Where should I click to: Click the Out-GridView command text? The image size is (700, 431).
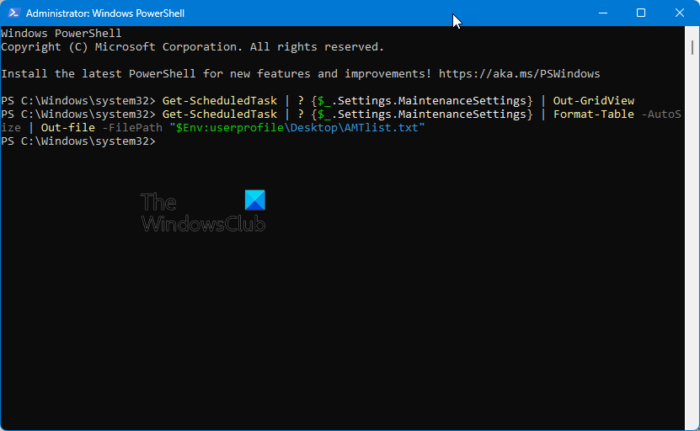coord(594,100)
